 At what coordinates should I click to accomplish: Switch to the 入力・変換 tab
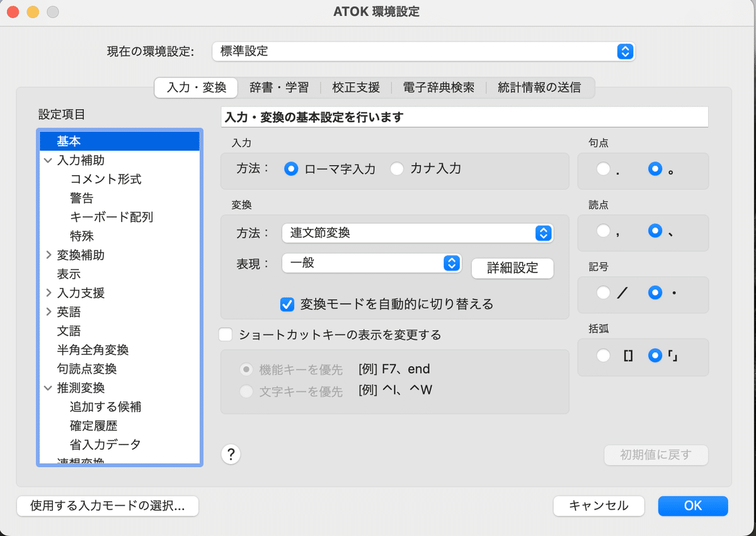tap(196, 88)
